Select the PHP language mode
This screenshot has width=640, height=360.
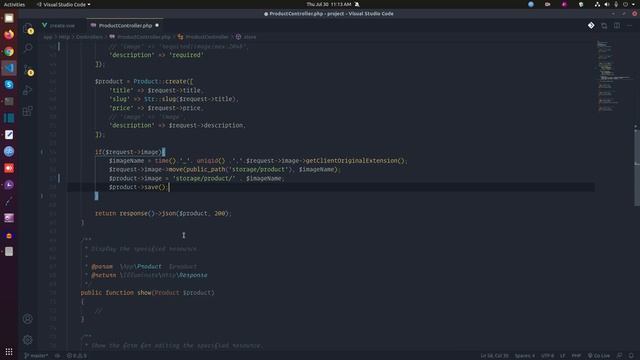click(576, 356)
